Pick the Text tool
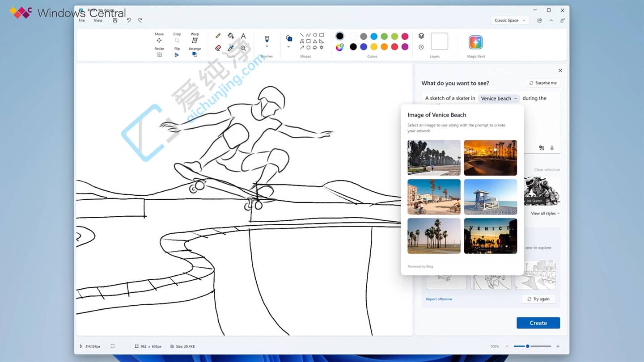Viewport: 644px width, 362px height. (x=243, y=36)
